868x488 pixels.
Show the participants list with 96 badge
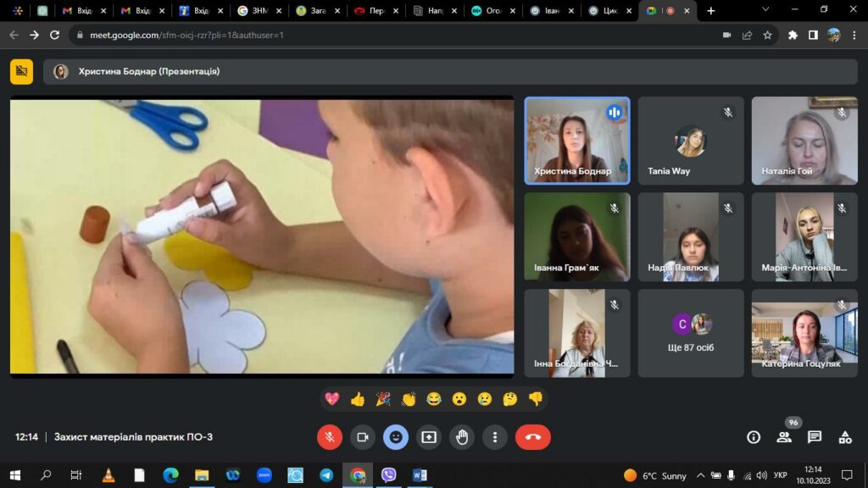(x=784, y=437)
